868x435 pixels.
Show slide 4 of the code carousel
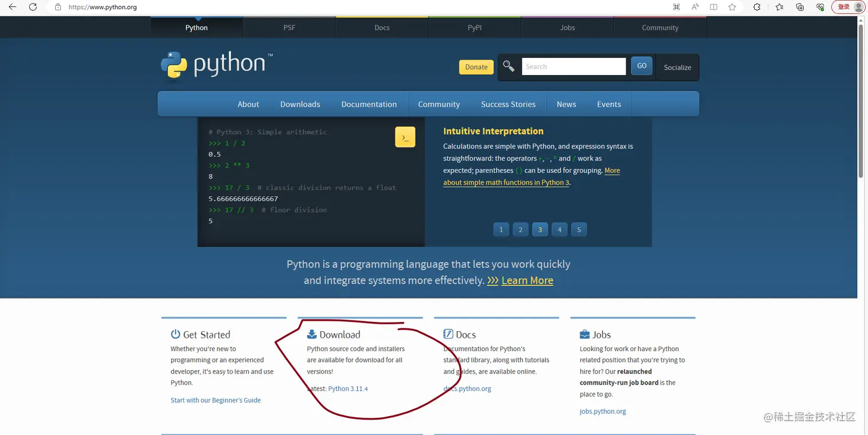tap(560, 230)
